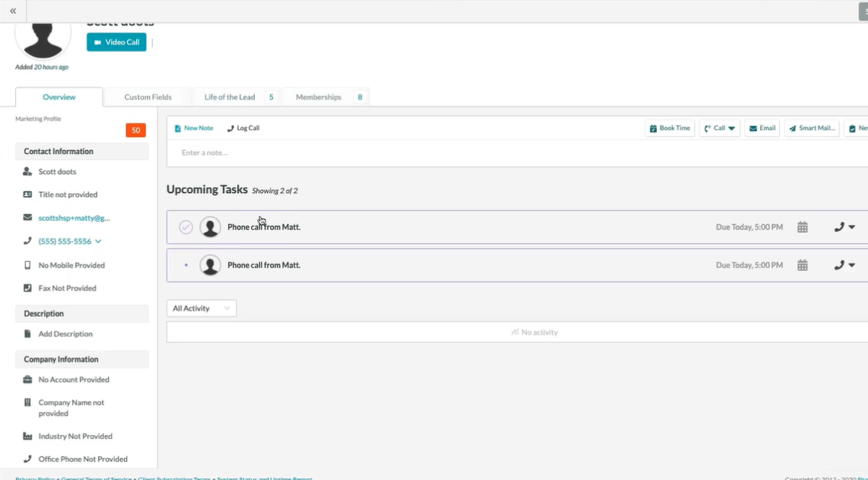The width and height of the screenshot is (868, 480).
Task: Expand phone number (555) 555-5556 options
Action: pos(98,241)
